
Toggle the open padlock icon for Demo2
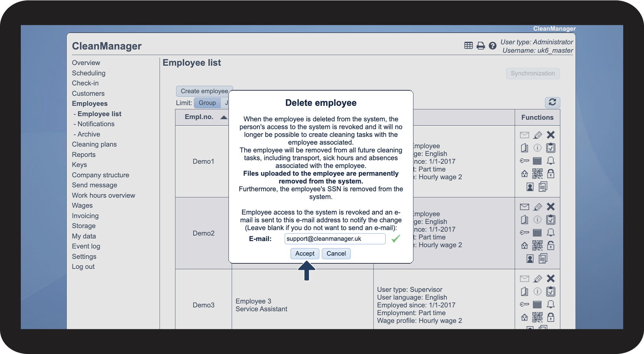[551, 246]
